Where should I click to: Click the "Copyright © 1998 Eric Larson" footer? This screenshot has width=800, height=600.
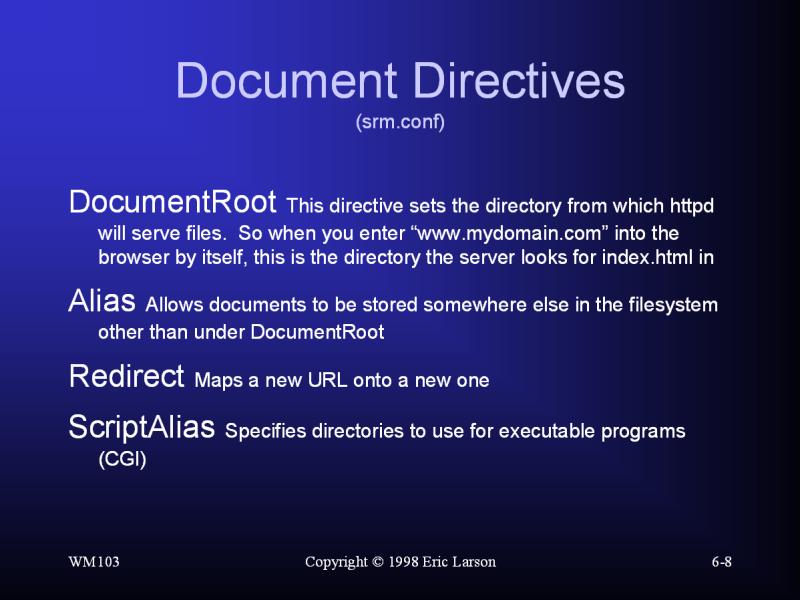coord(401,562)
